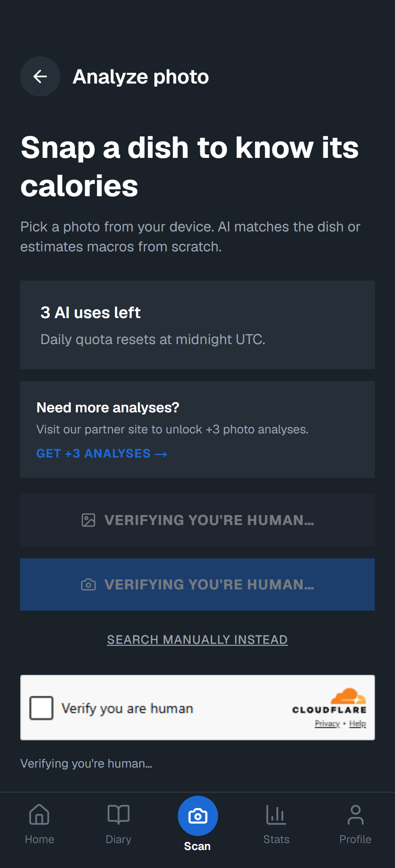This screenshot has height=868, width=395.
Task: Click camera icon in blue button
Action: coord(88,584)
